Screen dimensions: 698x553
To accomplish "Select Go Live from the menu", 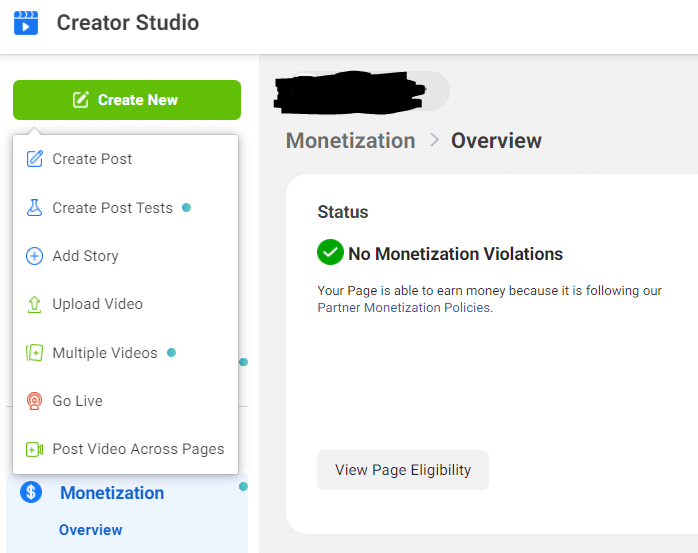I will click(x=126, y=401).
